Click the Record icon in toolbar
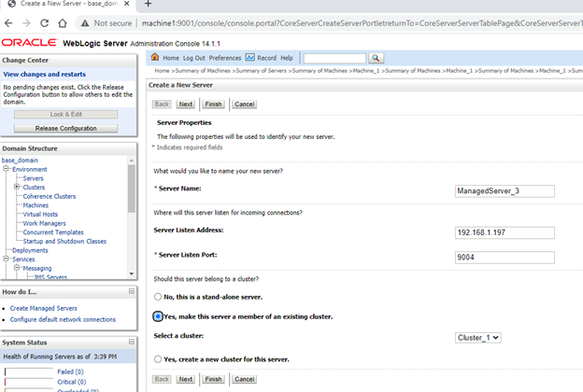583x392 pixels. click(250, 57)
